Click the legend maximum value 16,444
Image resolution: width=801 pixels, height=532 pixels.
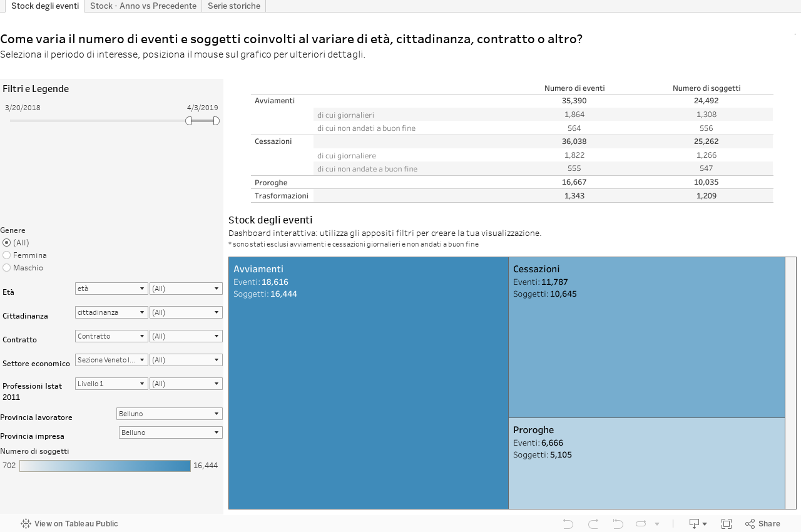(205, 466)
